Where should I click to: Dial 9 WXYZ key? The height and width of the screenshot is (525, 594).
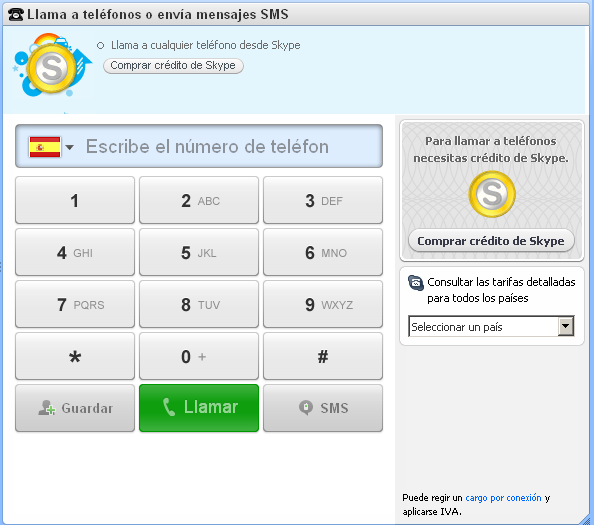pyautogui.click(x=323, y=304)
